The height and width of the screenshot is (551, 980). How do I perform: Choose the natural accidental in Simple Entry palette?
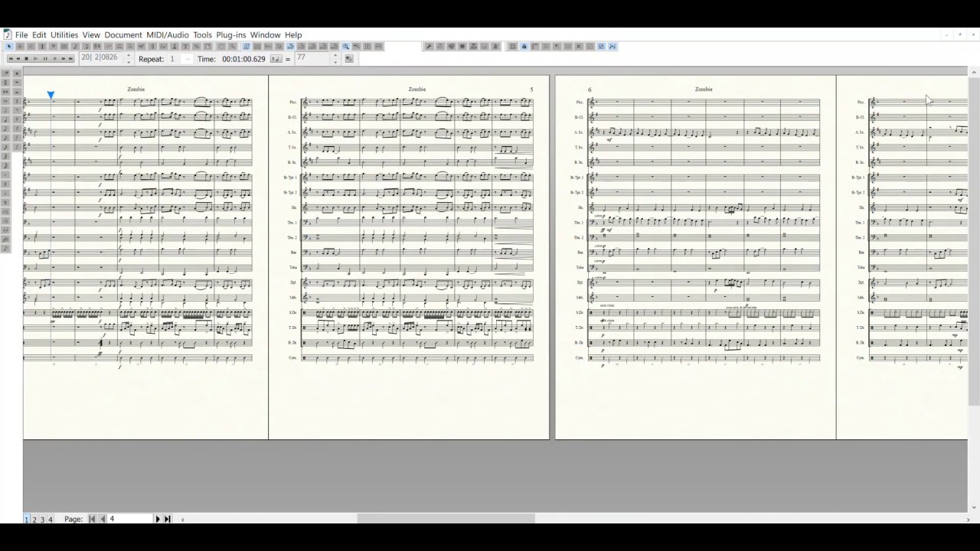5,202
